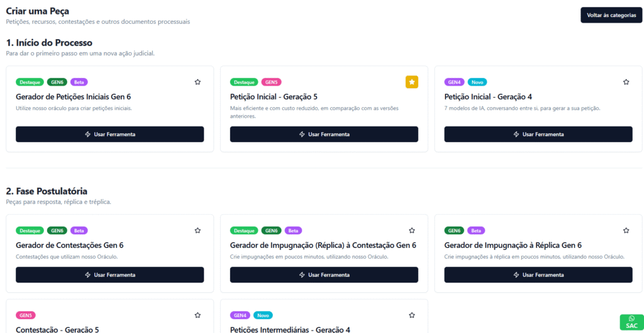Open WhatsApp SAC support chat icon
Image resolution: width=644 pixels, height=333 pixels.
(631, 322)
